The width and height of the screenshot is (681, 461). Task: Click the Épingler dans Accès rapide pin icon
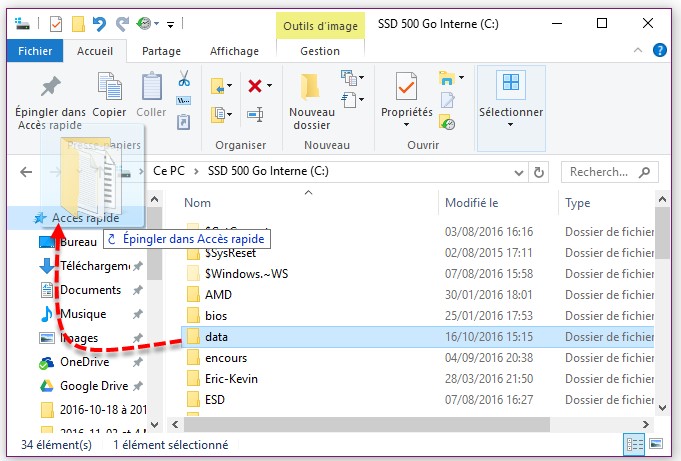50,86
